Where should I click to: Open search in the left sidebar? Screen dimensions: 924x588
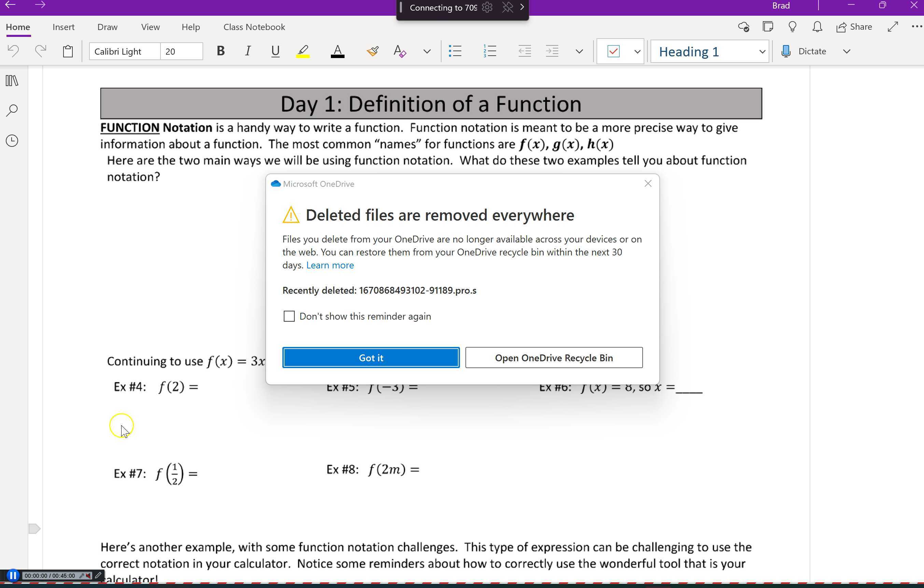(x=12, y=110)
